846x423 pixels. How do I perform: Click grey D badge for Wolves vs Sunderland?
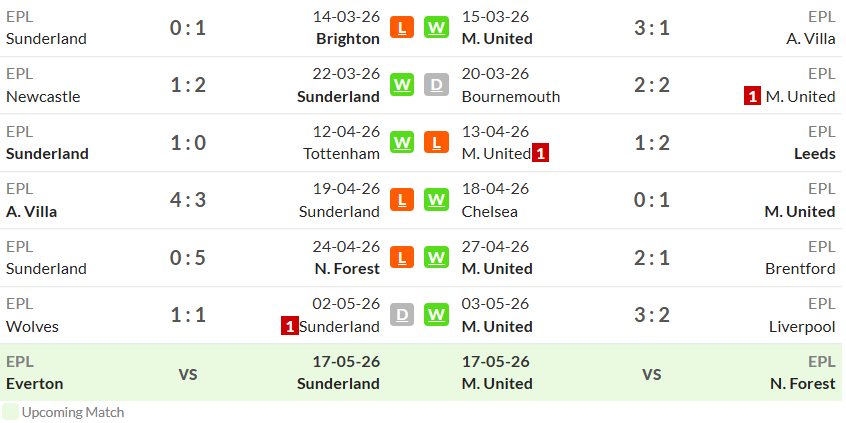[401, 315]
